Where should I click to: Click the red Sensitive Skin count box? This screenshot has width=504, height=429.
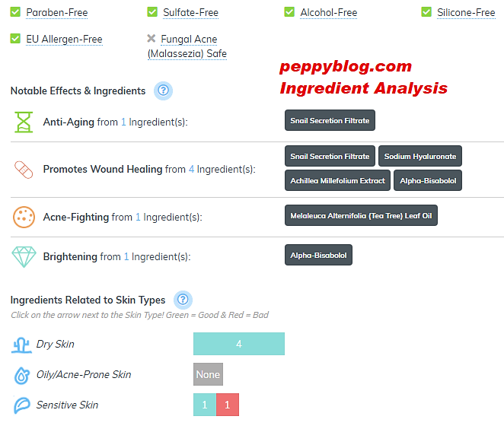[x=228, y=405]
